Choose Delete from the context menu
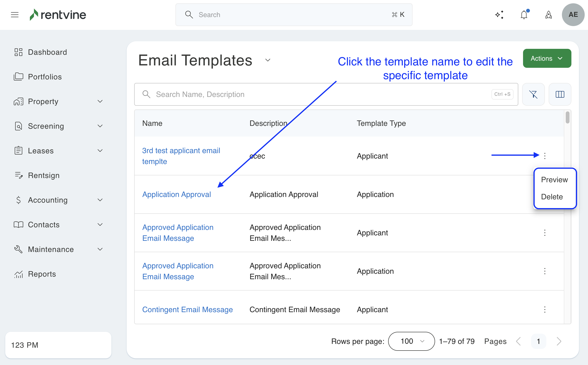 click(552, 197)
